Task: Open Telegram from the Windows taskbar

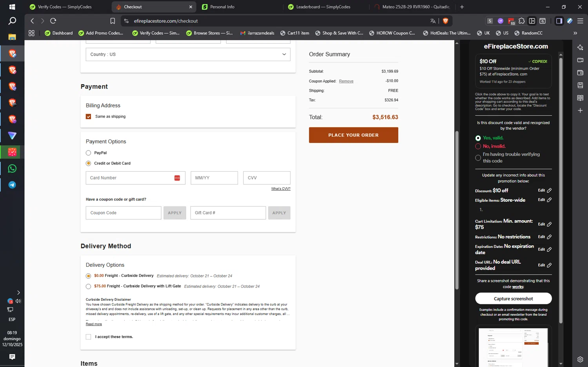Action: coord(12,185)
